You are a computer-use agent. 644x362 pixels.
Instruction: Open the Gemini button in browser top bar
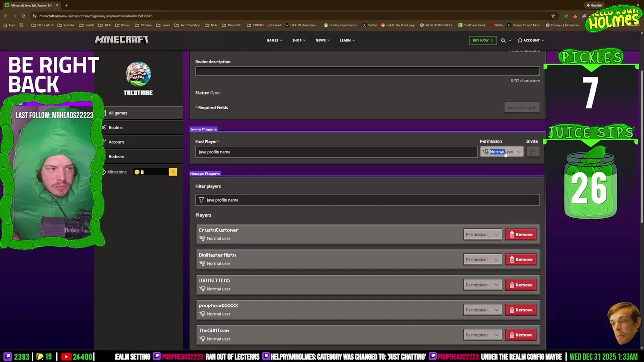tap(594, 5)
